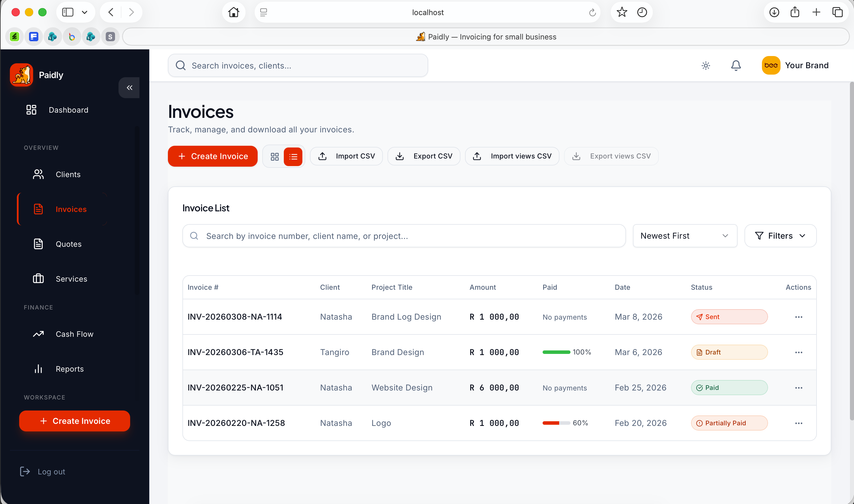Click Import CSV

coord(346,156)
